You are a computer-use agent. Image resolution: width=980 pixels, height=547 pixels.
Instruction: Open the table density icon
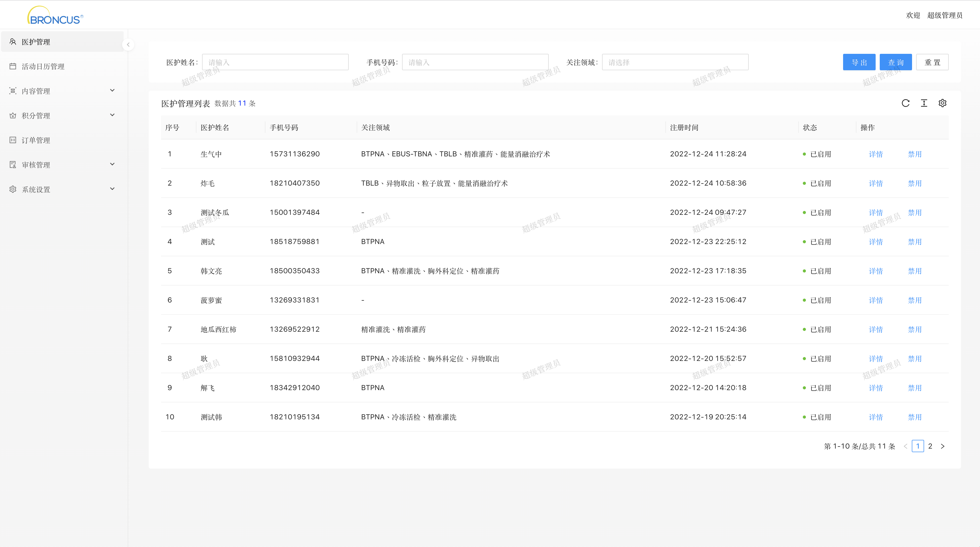tap(924, 103)
